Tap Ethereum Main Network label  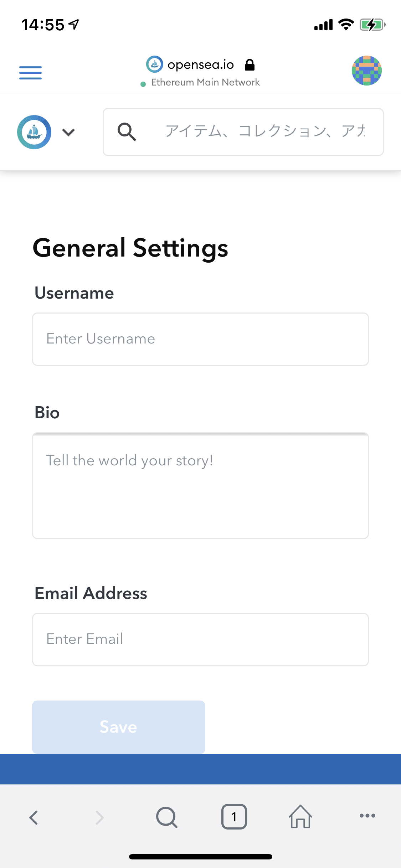205,82
